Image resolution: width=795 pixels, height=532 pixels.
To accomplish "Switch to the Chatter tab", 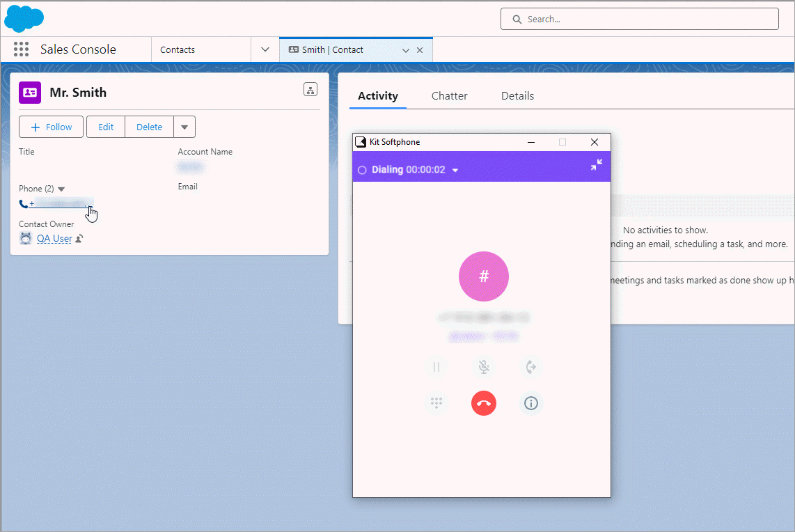I will coord(449,96).
